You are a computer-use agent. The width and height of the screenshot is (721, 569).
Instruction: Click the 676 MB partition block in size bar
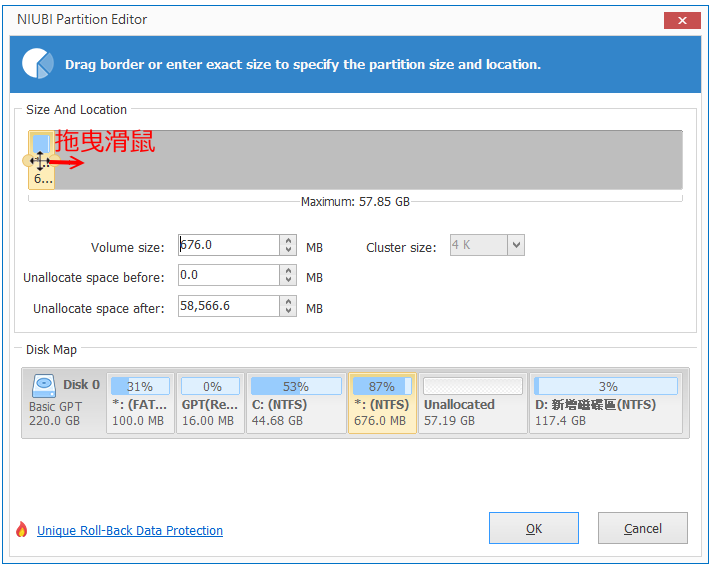pos(41,160)
